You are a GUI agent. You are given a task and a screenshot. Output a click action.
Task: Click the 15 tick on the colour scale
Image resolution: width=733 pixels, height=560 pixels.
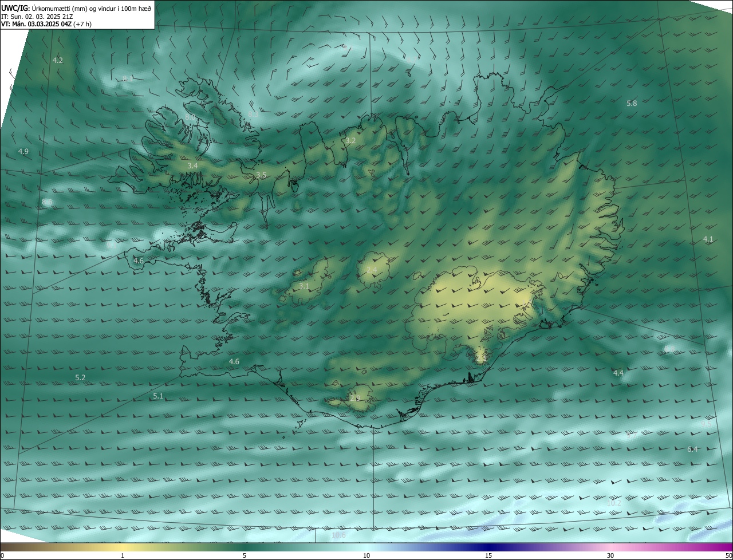(488, 555)
